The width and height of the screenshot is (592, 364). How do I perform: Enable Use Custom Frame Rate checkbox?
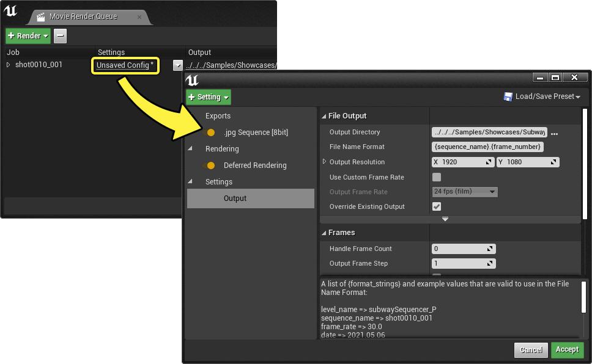pos(437,177)
